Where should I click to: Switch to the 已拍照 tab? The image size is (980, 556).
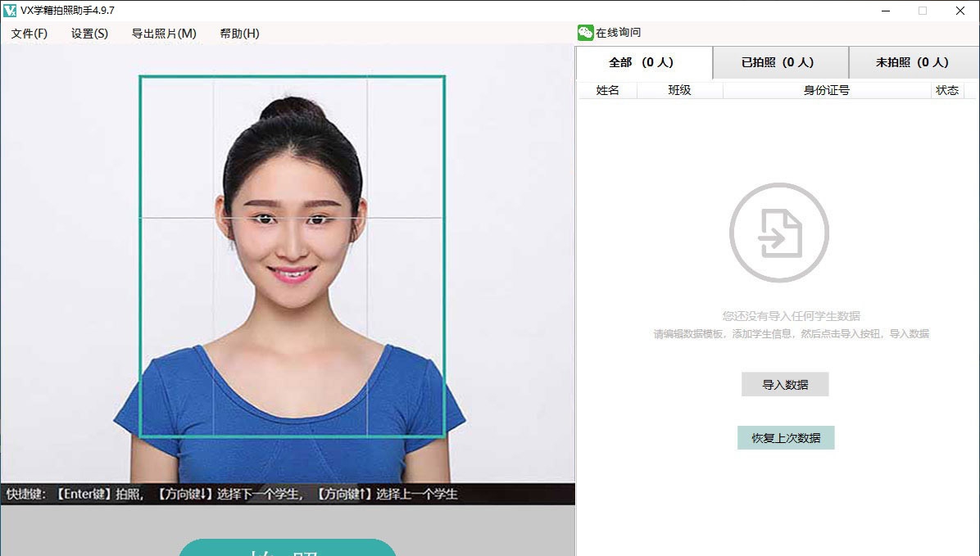(779, 63)
